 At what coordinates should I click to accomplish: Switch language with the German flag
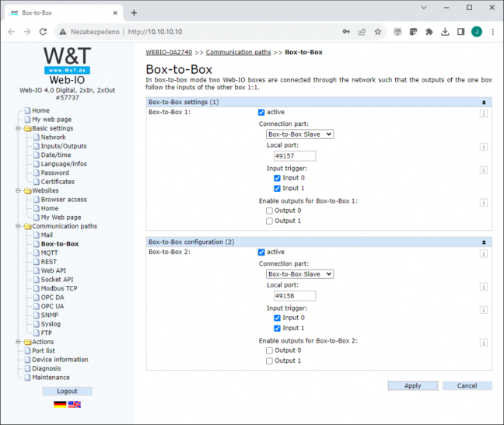coord(60,405)
